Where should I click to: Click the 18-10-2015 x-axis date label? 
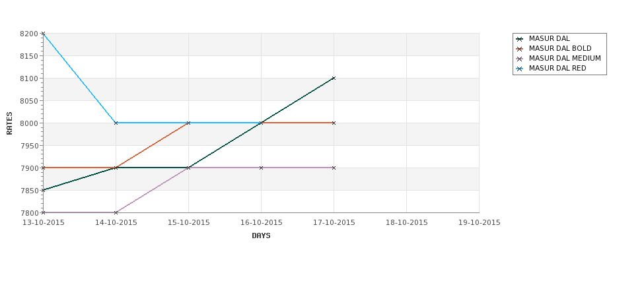(x=407, y=223)
